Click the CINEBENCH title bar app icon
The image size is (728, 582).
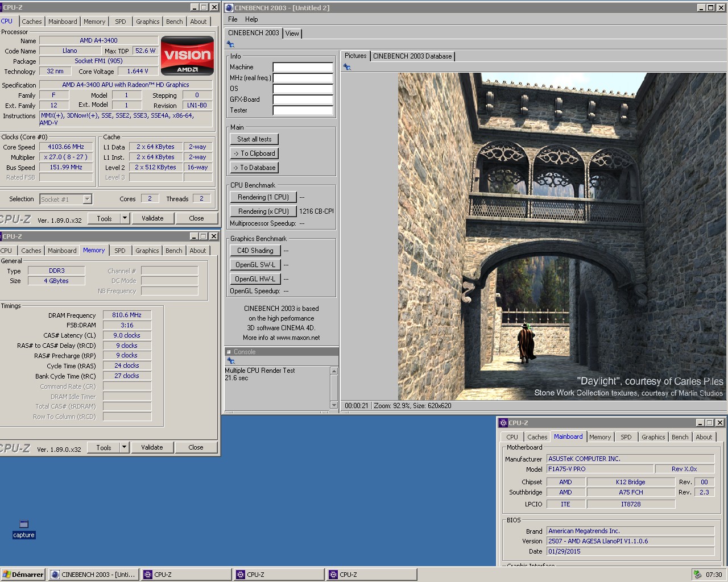click(x=229, y=8)
